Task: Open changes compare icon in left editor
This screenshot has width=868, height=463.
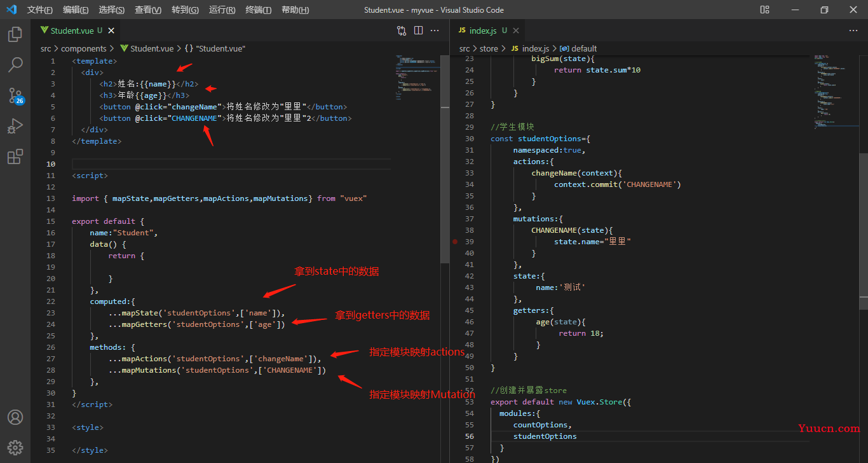Action: coord(402,30)
